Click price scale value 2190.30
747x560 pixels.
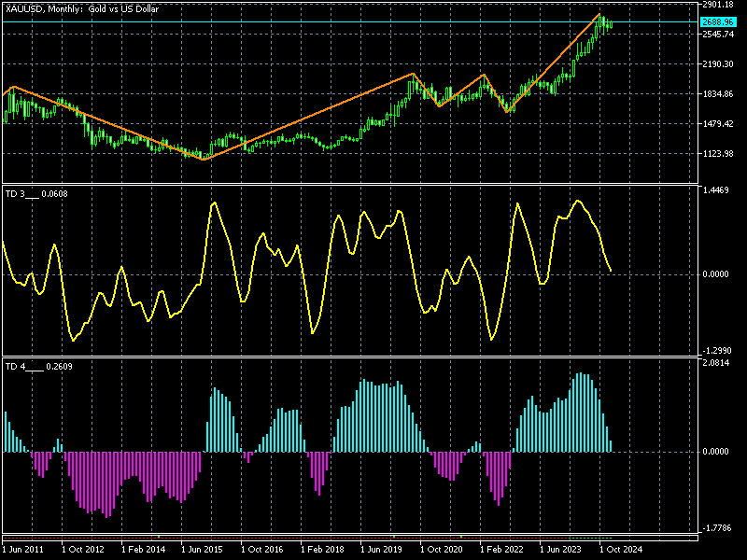pyautogui.click(x=718, y=63)
